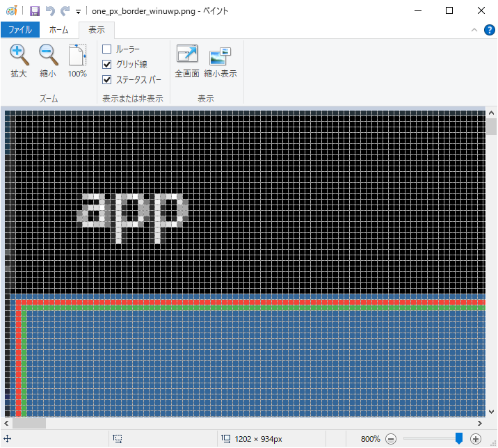498x448 pixels.
Task: Select the View (表示) tab
Action: pyautogui.click(x=97, y=30)
